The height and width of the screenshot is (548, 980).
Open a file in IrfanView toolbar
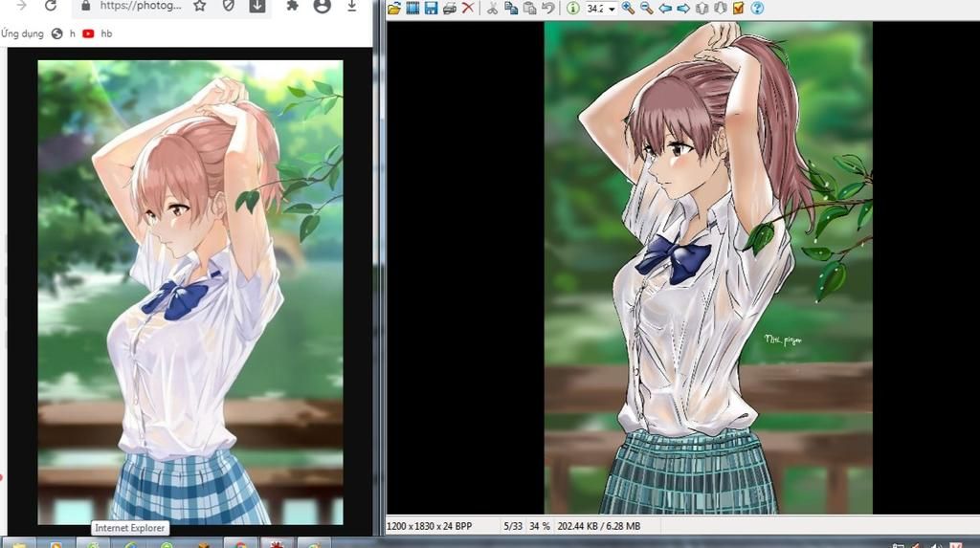394,8
